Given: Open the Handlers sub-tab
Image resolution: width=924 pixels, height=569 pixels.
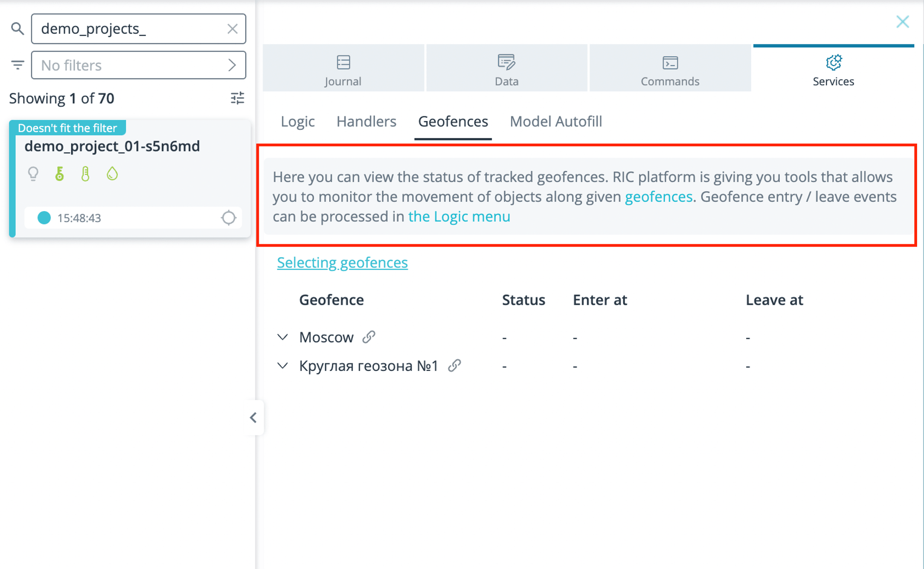Looking at the screenshot, I should pyautogui.click(x=366, y=121).
